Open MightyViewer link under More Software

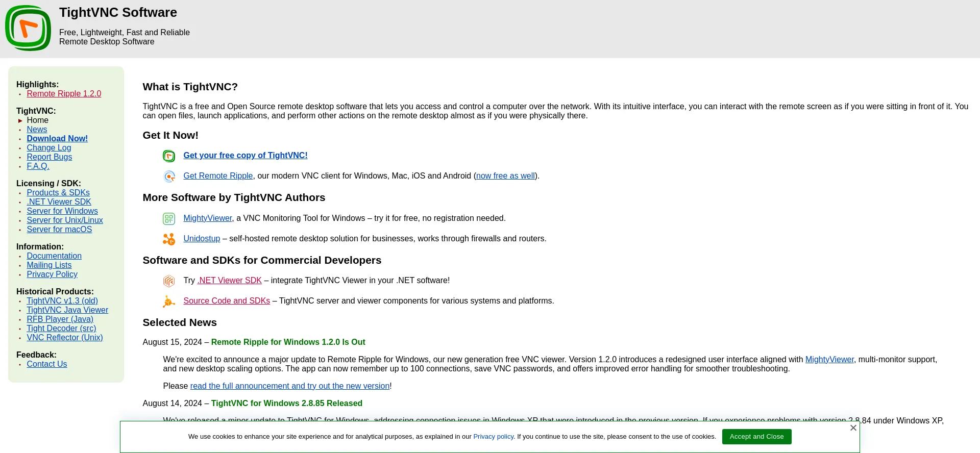click(208, 218)
